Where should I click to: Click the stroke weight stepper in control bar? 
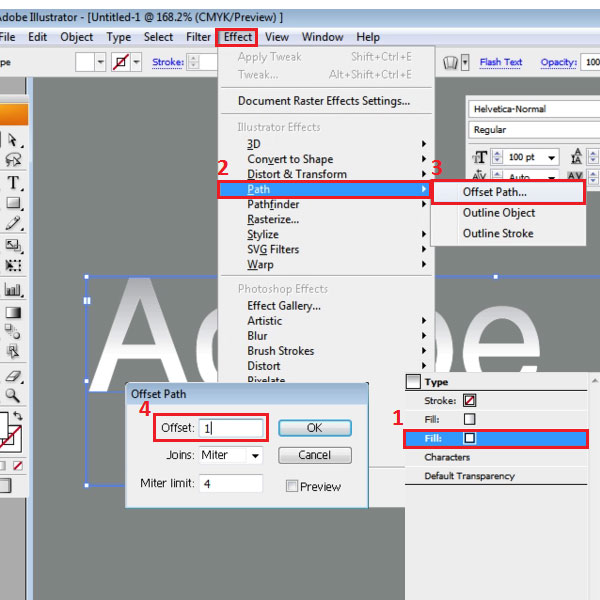pos(194,62)
